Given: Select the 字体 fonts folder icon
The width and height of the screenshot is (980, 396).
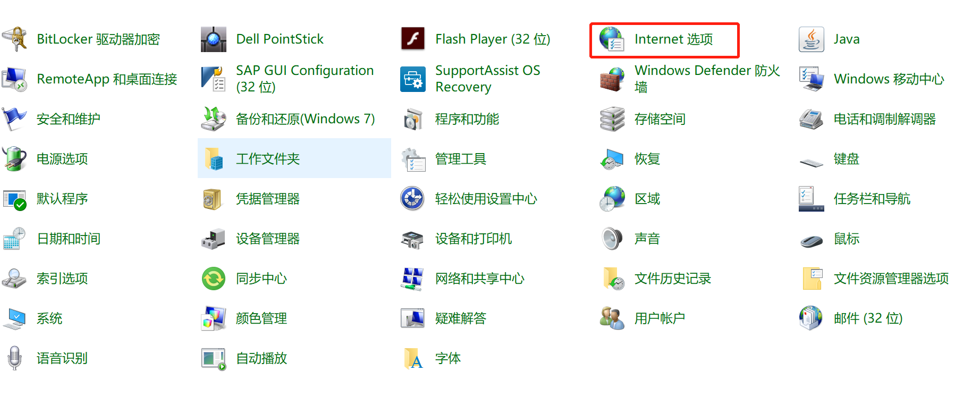Looking at the screenshot, I should point(413,358).
